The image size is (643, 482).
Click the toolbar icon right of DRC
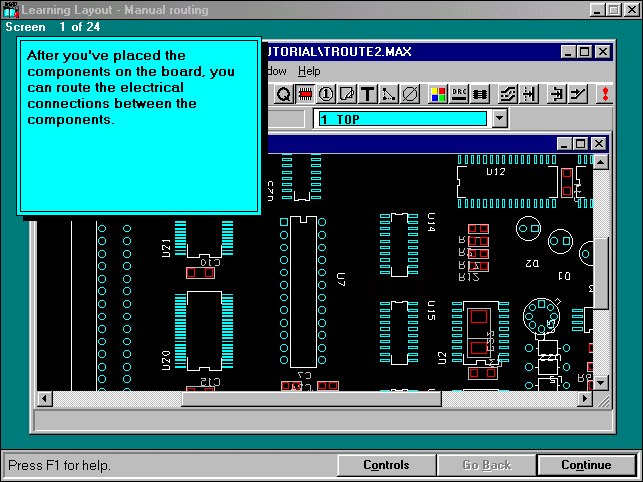click(481, 95)
